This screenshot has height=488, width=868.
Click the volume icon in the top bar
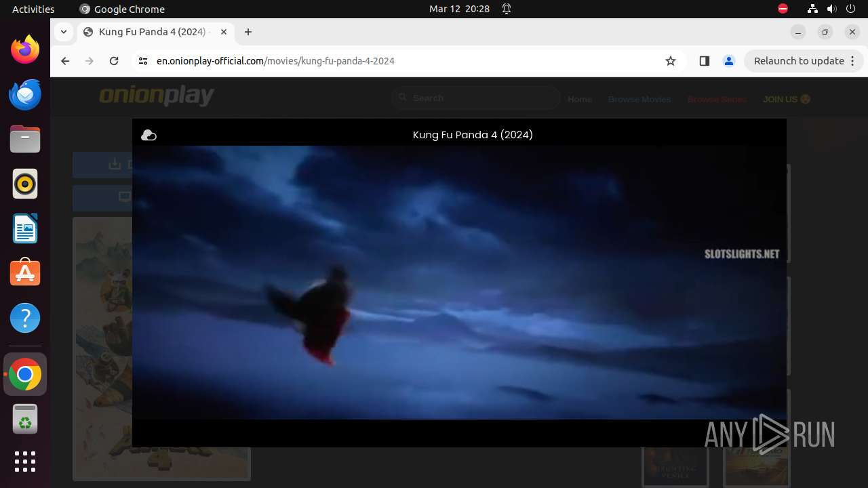pyautogui.click(x=832, y=9)
